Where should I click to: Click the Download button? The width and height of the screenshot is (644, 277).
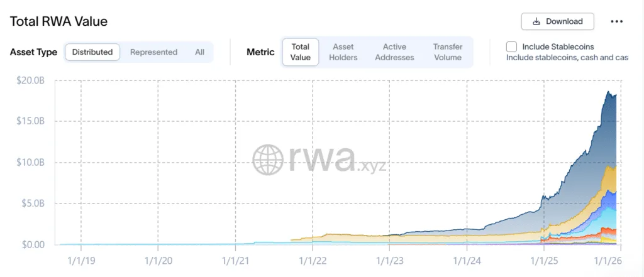click(x=557, y=21)
